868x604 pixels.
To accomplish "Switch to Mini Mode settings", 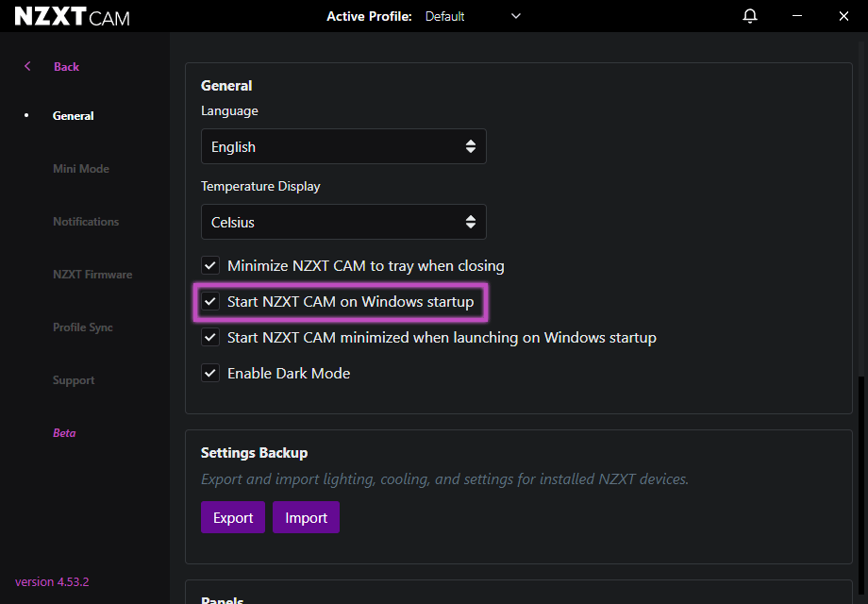I will click(81, 168).
